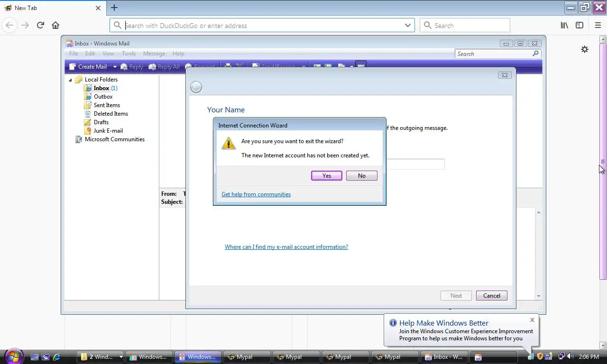Screen dimensions: 607x364
Task: Click the taskbar clock showing 2:06 PM
Action: click(x=589, y=357)
